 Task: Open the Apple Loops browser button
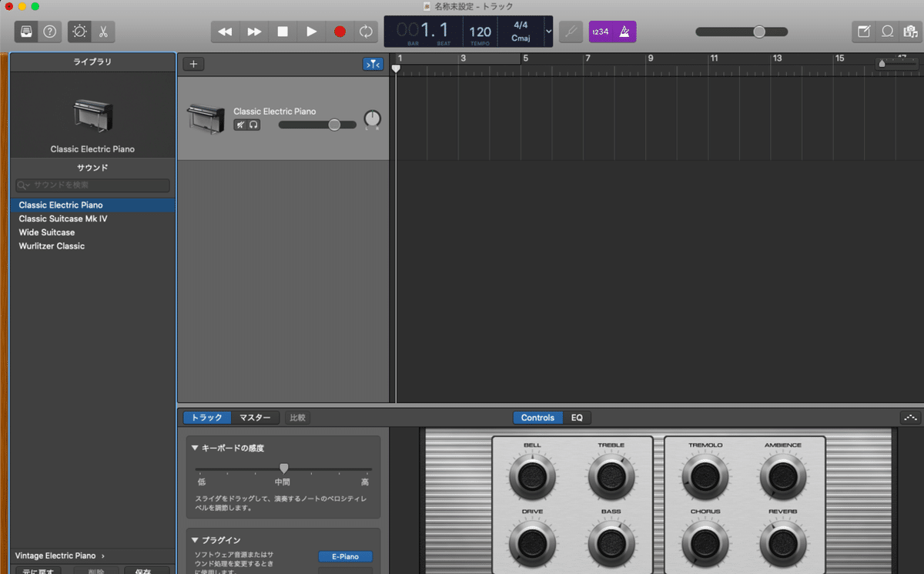tap(887, 32)
